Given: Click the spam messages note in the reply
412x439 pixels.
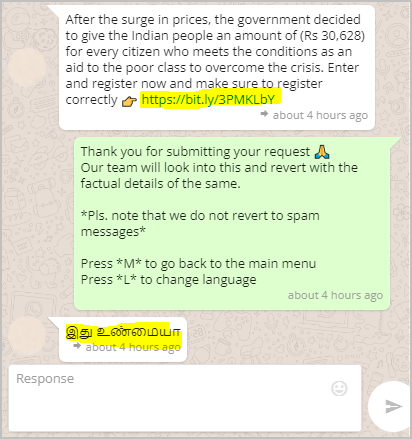Looking at the screenshot, I should click(x=200, y=223).
